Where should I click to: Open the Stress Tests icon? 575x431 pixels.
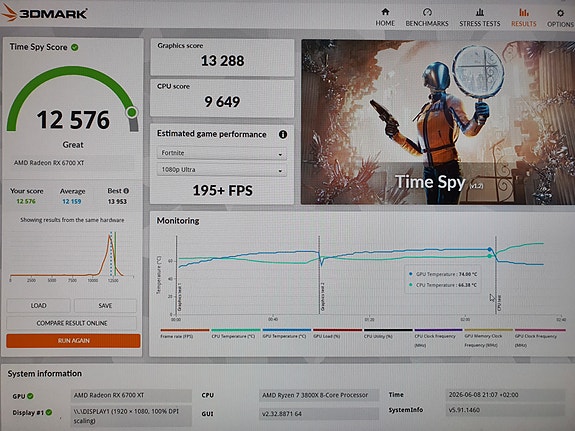(480, 12)
